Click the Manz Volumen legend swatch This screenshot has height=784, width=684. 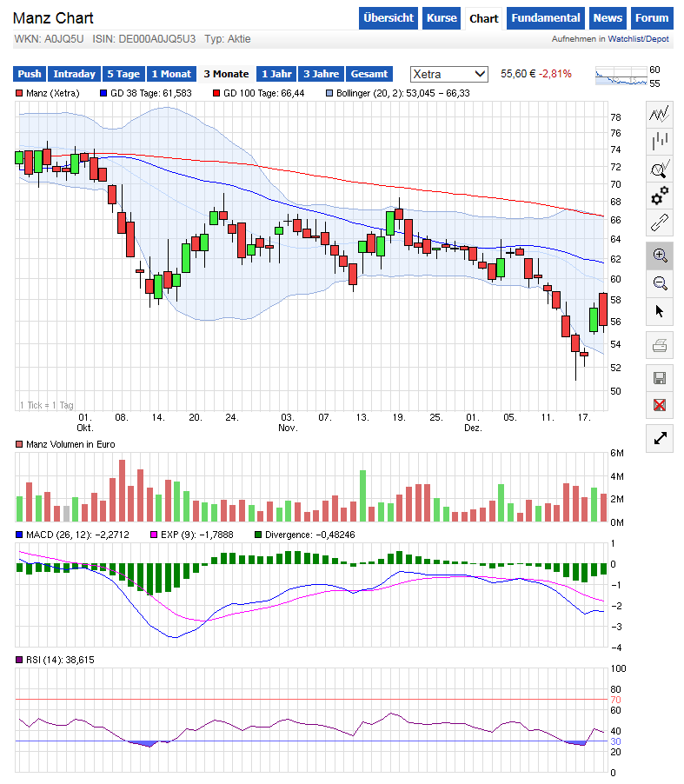[19, 444]
